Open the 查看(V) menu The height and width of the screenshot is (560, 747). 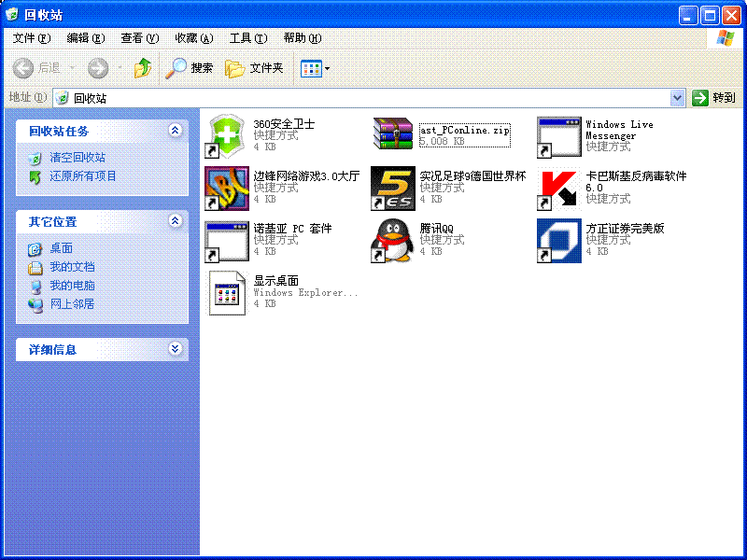139,38
